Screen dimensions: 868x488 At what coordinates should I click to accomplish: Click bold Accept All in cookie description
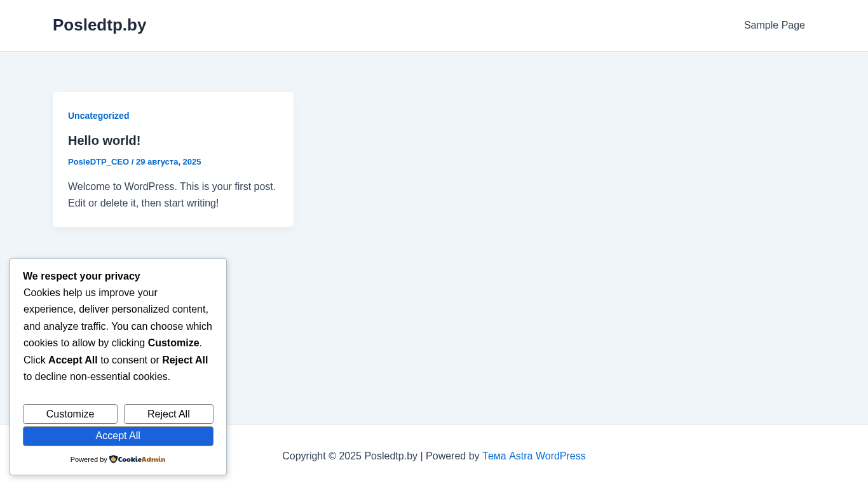(73, 360)
